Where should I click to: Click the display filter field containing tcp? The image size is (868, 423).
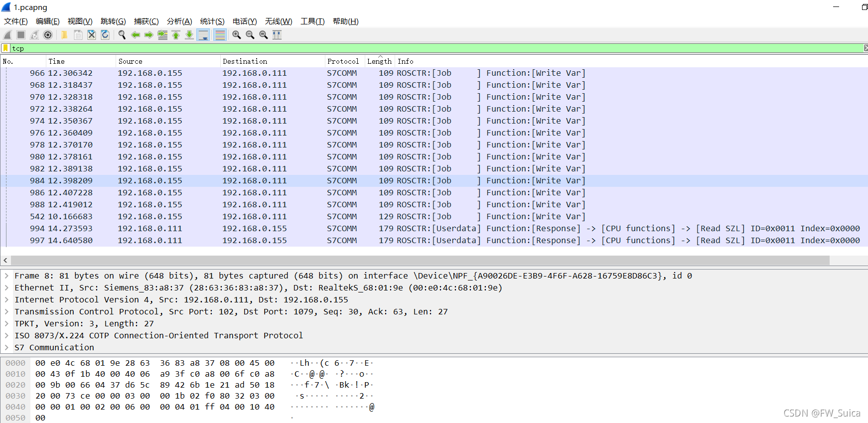click(x=436, y=48)
